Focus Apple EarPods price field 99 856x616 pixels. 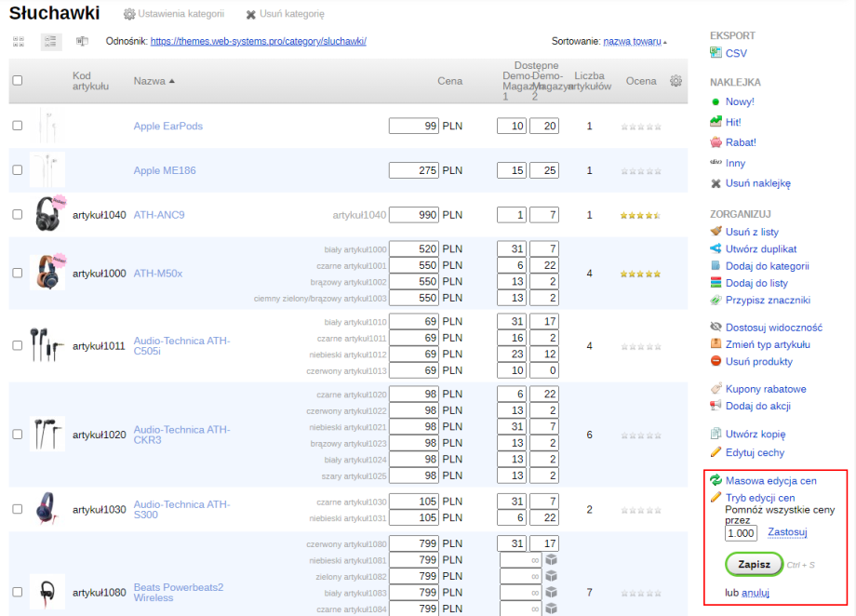(x=414, y=127)
